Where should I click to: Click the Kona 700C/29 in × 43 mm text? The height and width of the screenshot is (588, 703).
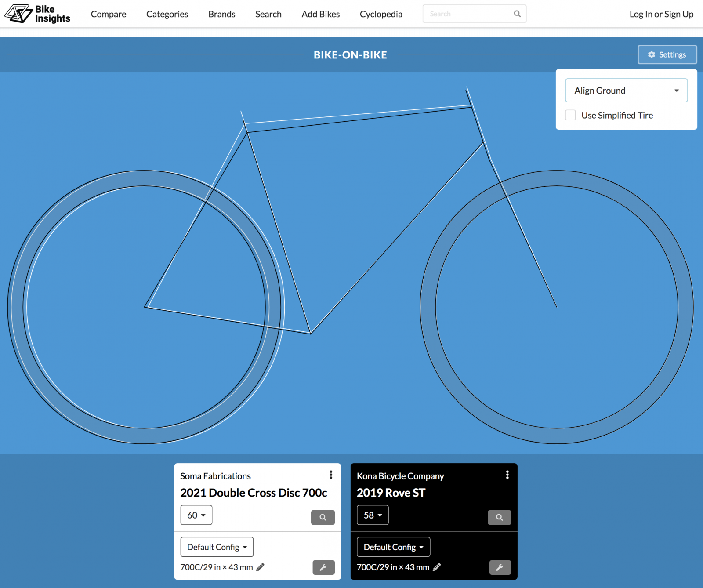tap(393, 567)
